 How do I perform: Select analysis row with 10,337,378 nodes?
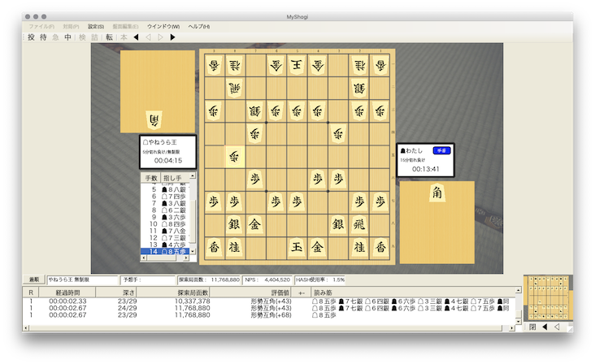click(269, 301)
